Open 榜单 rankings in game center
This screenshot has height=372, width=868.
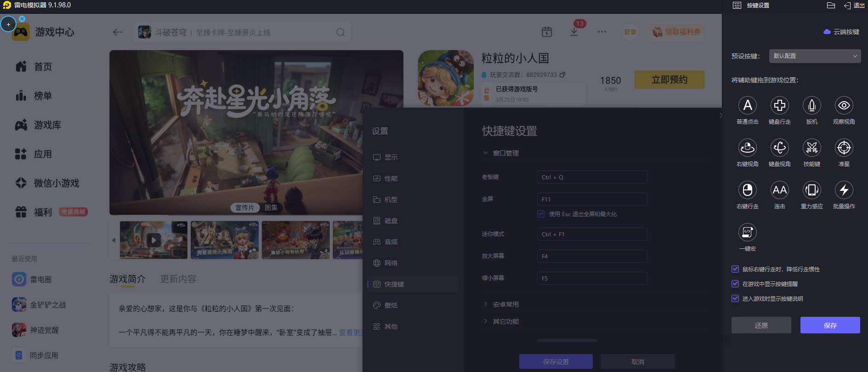tap(34, 96)
